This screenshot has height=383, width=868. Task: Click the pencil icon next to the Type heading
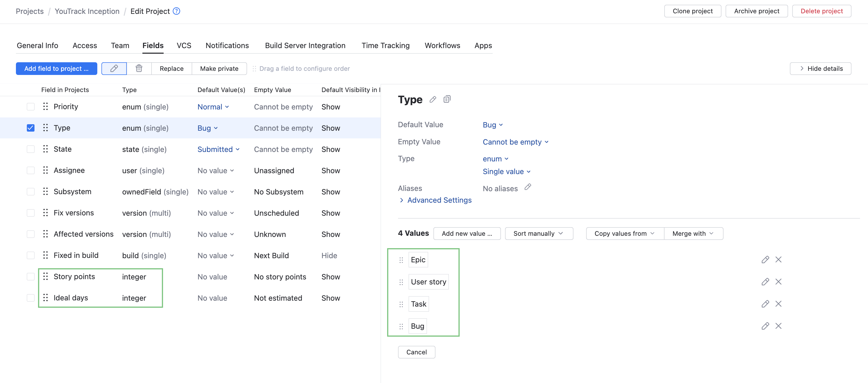pos(433,99)
